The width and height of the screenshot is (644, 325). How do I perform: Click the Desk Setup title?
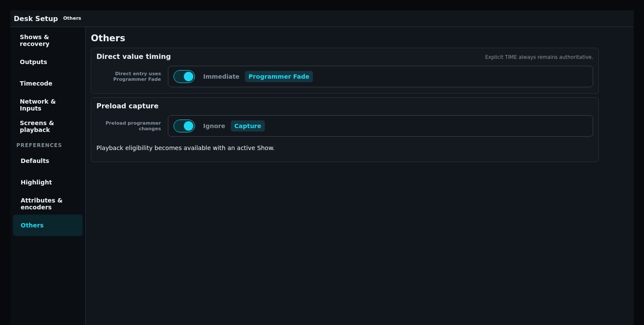pyautogui.click(x=36, y=18)
